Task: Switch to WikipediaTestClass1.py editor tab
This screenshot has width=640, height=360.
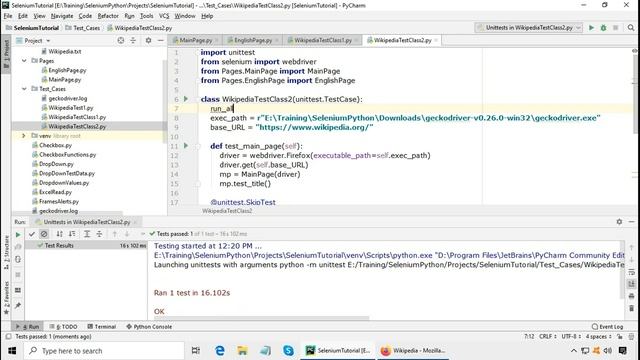Action: (322, 40)
